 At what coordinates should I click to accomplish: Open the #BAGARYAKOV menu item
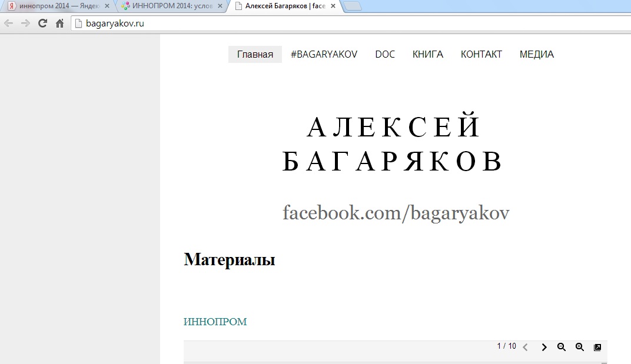tap(324, 54)
